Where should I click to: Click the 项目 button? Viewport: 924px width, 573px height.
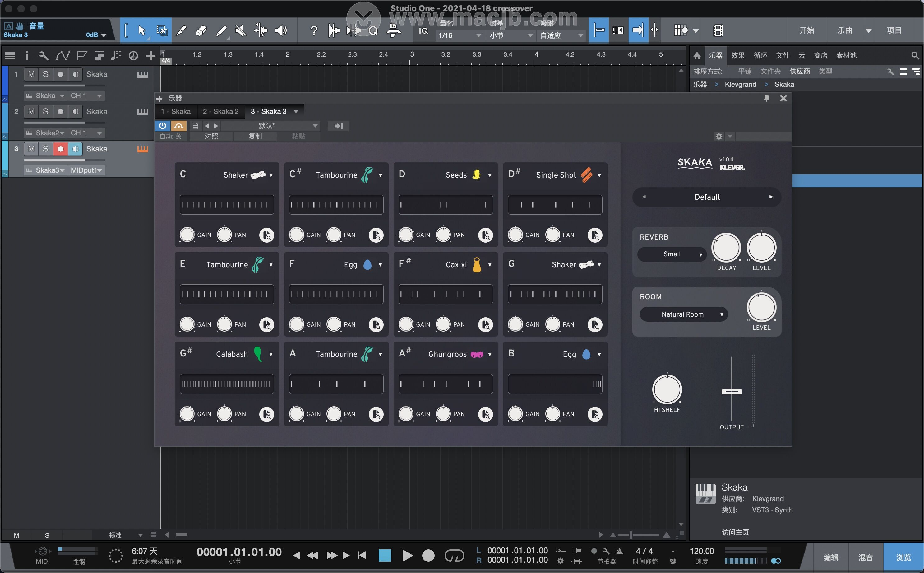pos(894,30)
